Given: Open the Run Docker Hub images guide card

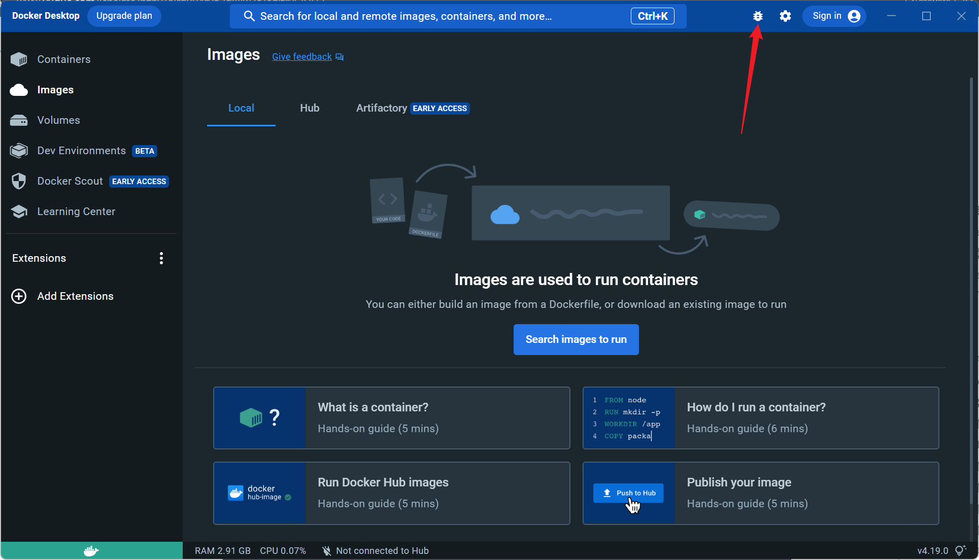Looking at the screenshot, I should pos(391,493).
